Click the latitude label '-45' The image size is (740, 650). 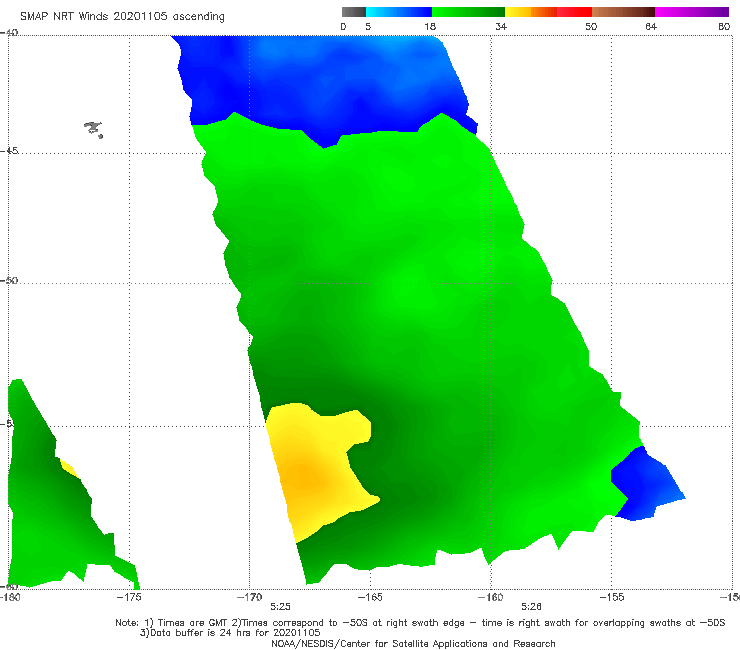pos(9,151)
